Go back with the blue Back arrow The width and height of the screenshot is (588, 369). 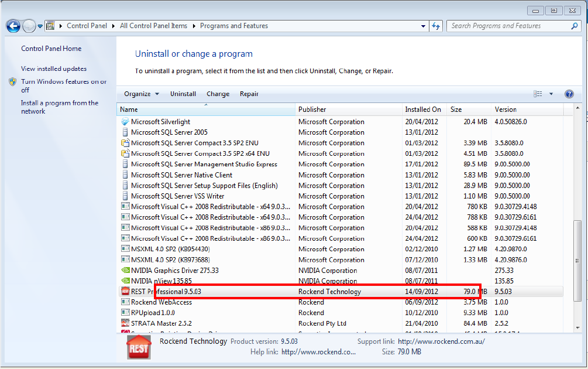coord(13,26)
